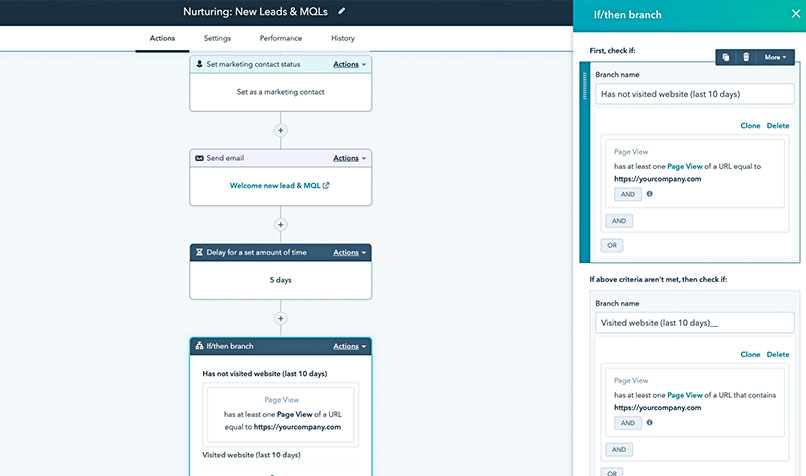Click info icon in first branch filter
This screenshot has width=806, height=476.
click(x=650, y=194)
